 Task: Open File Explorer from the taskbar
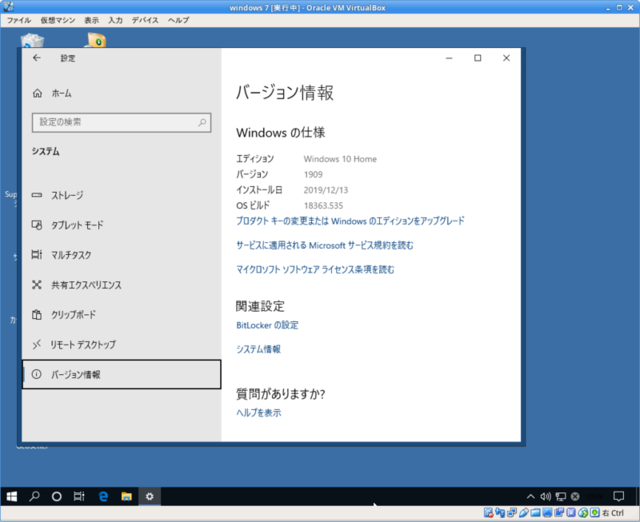point(127,496)
